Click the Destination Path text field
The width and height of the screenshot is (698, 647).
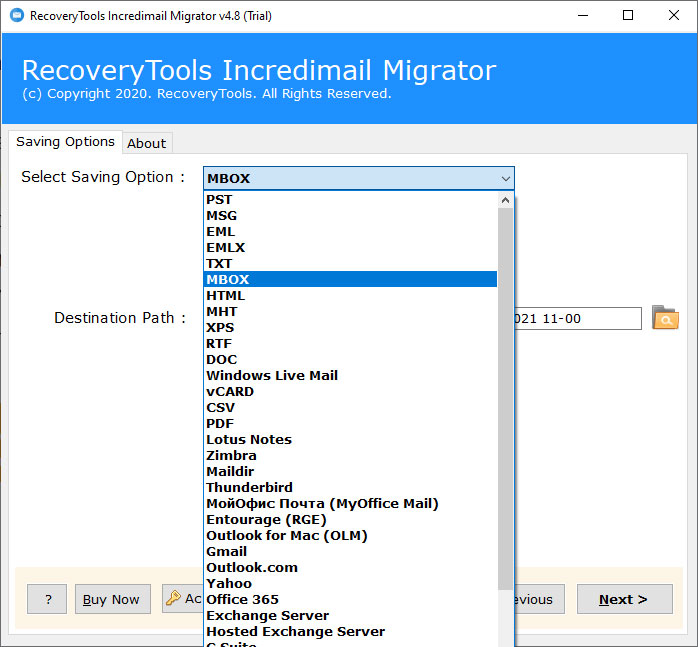pos(577,318)
